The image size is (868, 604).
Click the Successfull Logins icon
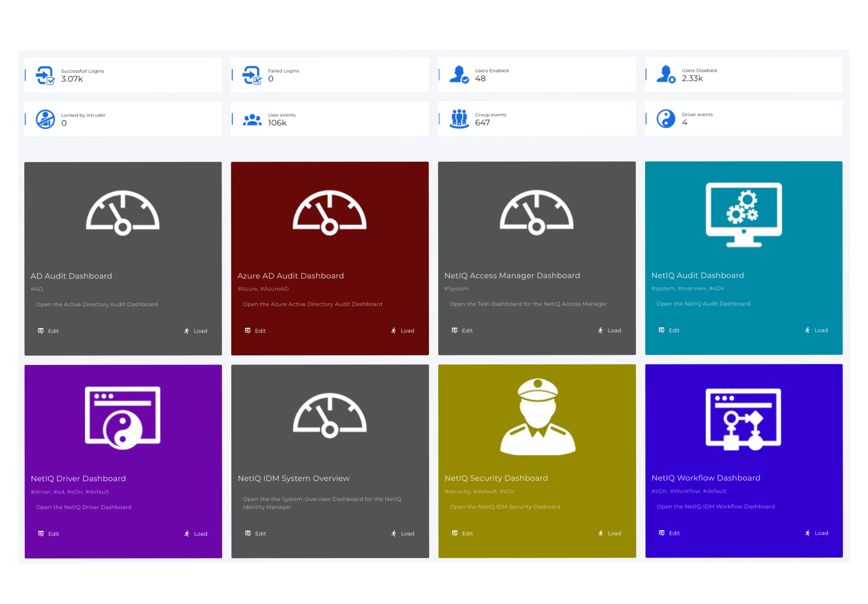click(x=45, y=75)
